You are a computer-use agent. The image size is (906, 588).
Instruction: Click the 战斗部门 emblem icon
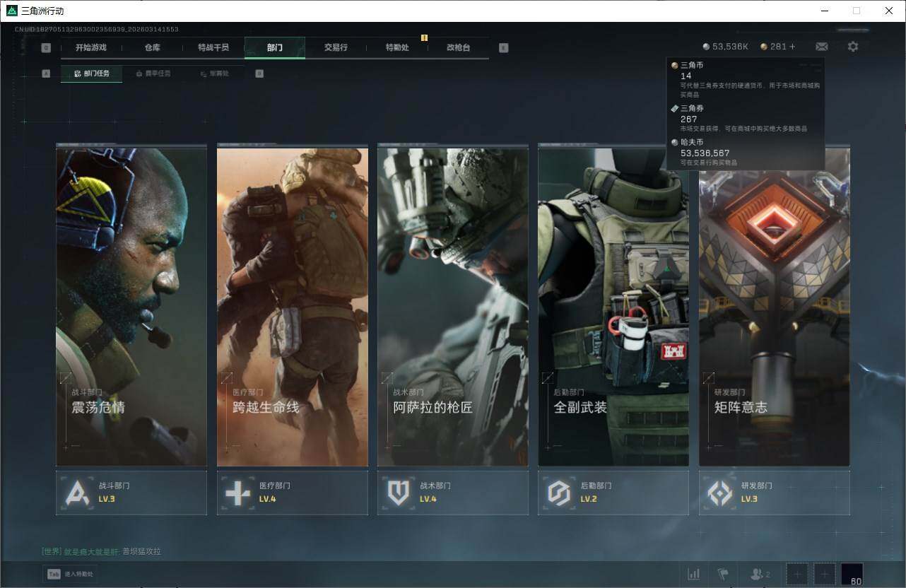[77, 493]
